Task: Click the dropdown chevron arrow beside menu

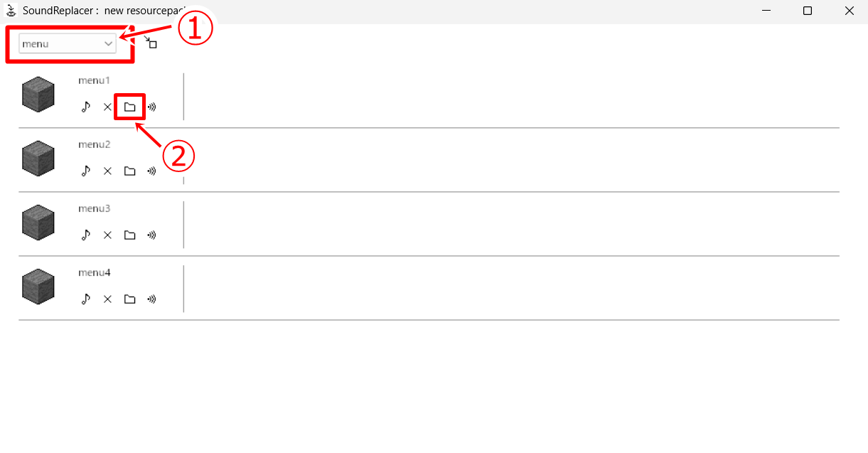Action: [108, 43]
